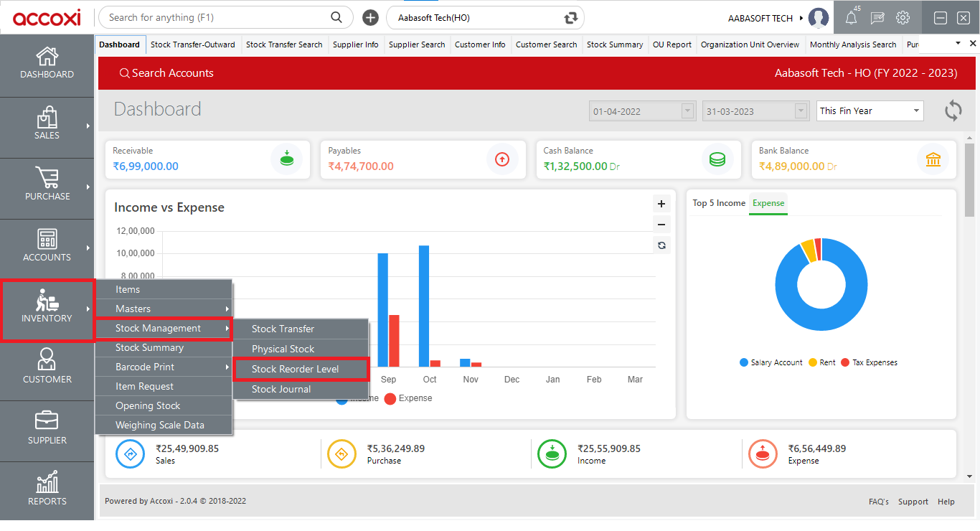Viewport: 980px width, 531px height.
Task: Click the Expense summary red icon
Action: pos(763,454)
